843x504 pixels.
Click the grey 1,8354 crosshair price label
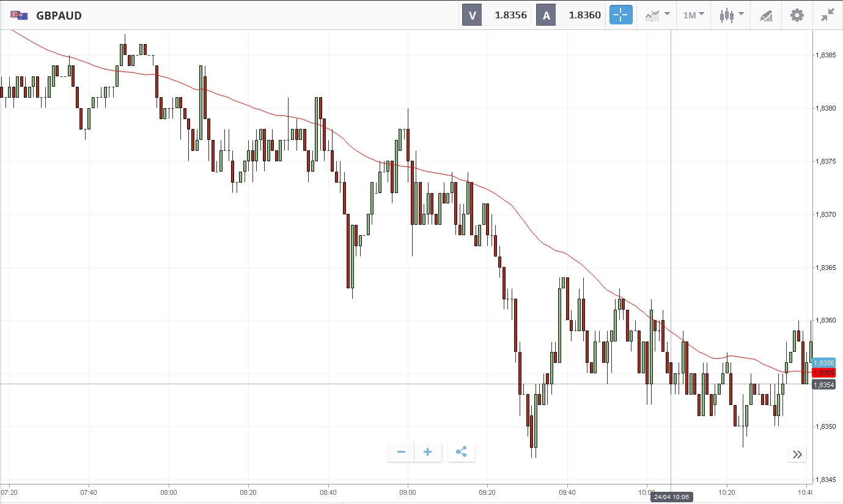click(824, 384)
